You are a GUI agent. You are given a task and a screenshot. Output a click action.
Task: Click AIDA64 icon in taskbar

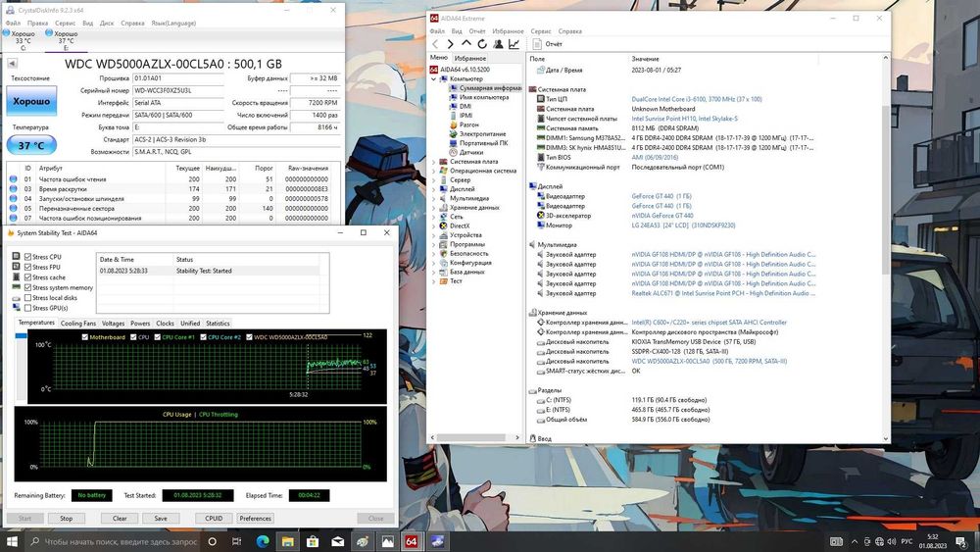[x=412, y=541]
